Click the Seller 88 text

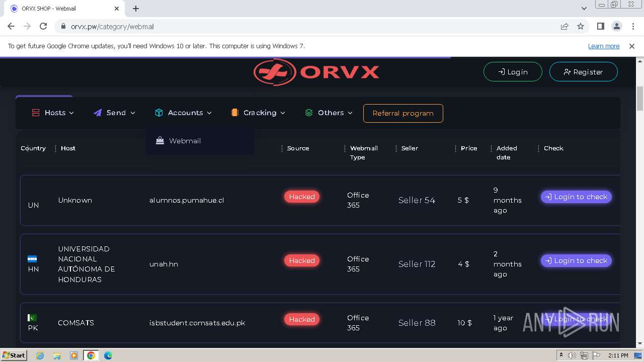(x=417, y=323)
